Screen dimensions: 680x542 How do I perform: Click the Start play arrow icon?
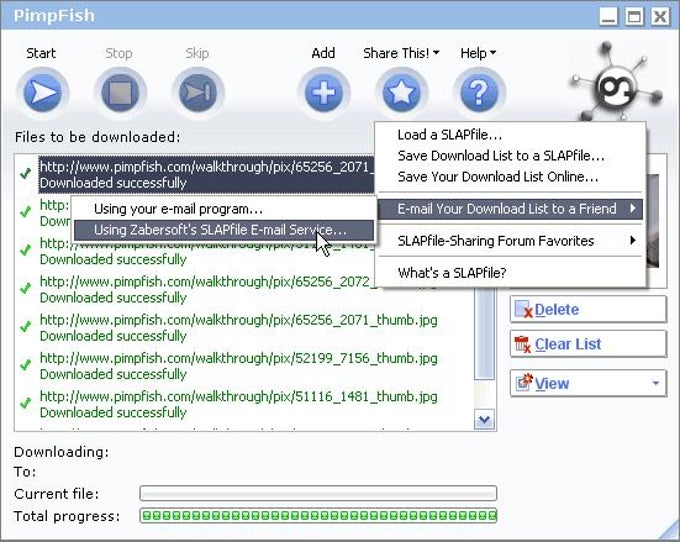point(42,93)
